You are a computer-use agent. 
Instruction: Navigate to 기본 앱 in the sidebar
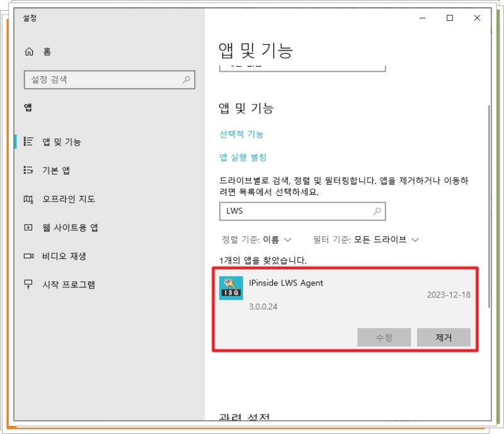[57, 170]
